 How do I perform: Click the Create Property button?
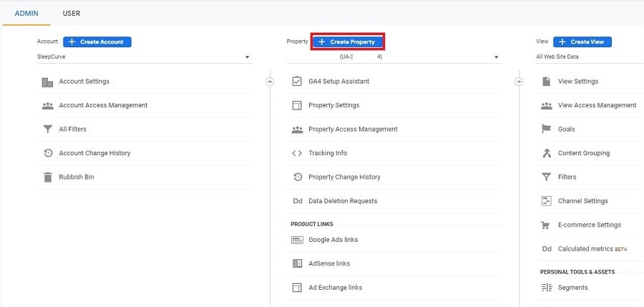[348, 42]
